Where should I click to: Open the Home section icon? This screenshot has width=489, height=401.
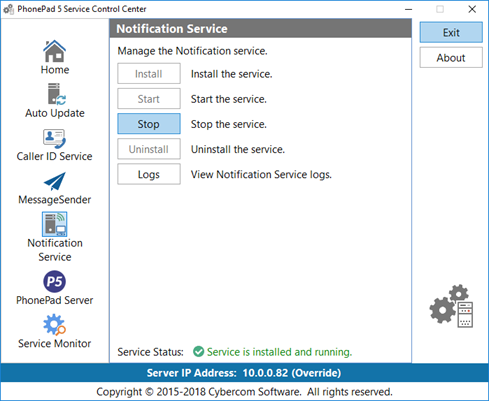click(55, 51)
